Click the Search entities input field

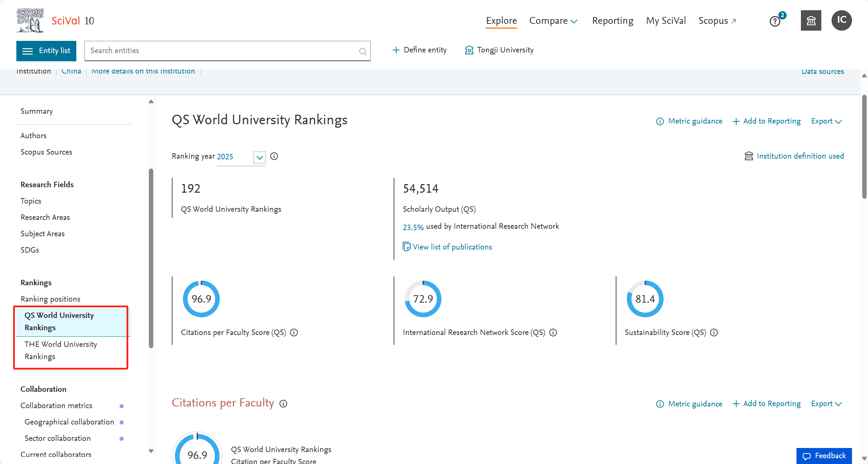click(x=228, y=51)
